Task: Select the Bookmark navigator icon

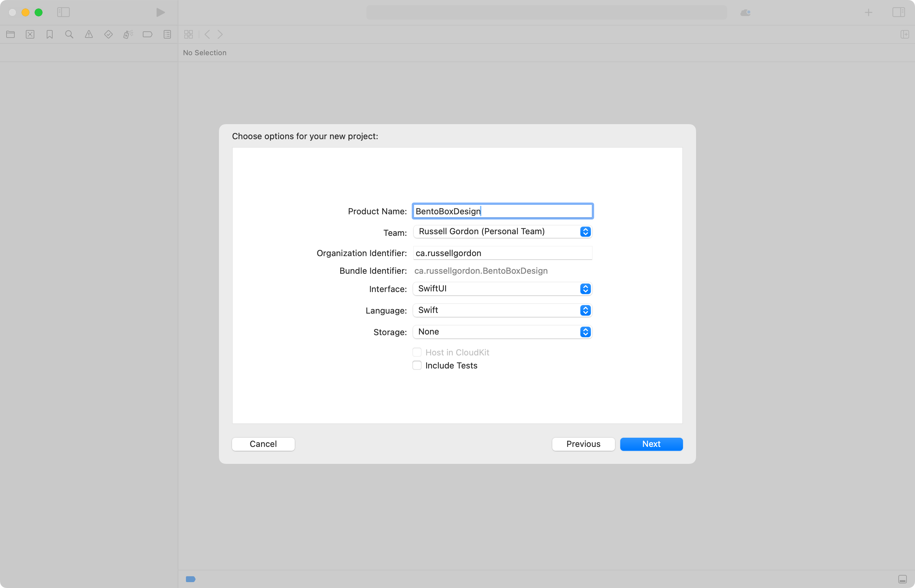Action: 49,34
